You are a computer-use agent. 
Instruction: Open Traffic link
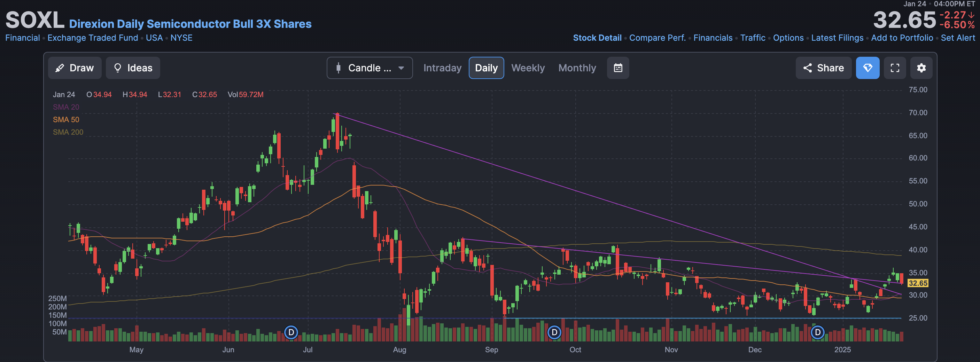[x=753, y=38]
